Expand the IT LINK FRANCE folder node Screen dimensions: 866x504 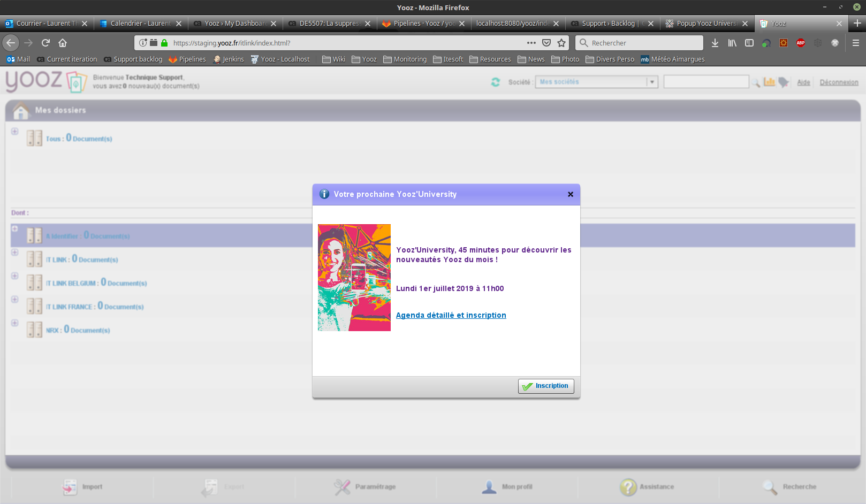click(x=15, y=299)
